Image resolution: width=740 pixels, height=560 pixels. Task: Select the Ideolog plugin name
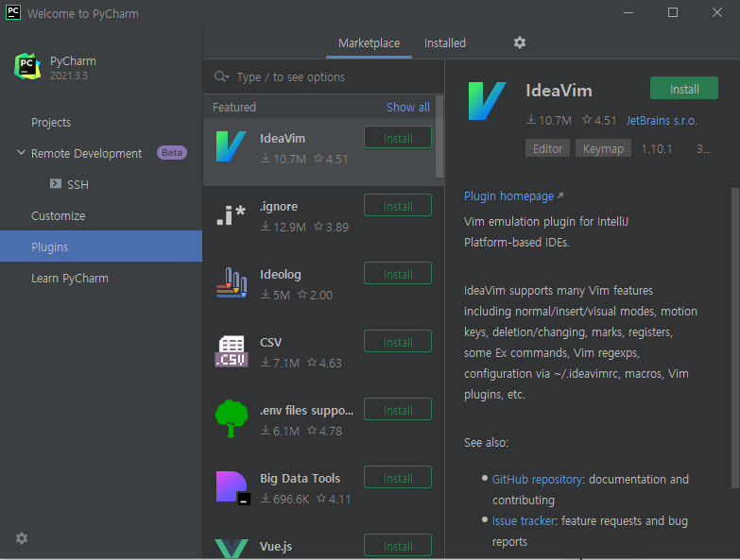(x=281, y=274)
